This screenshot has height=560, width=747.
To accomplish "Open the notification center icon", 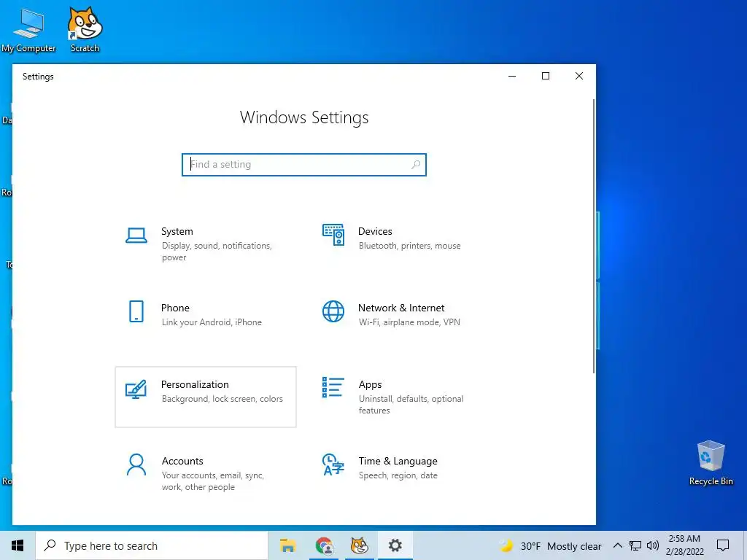I will 723,545.
